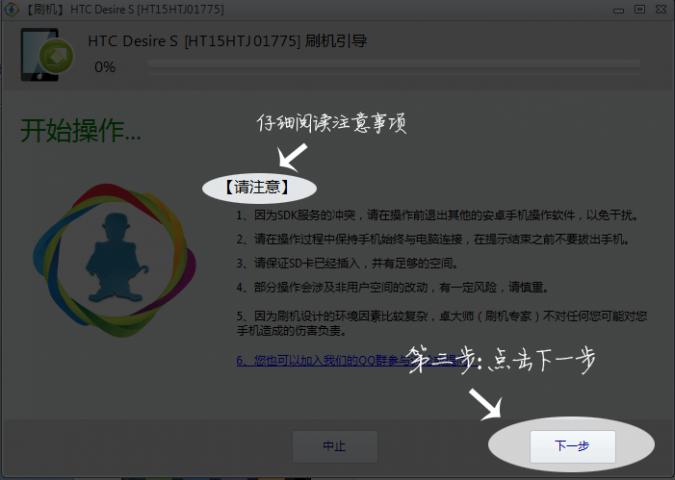Click the 开始操作... heading

click(x=81, y=130)
